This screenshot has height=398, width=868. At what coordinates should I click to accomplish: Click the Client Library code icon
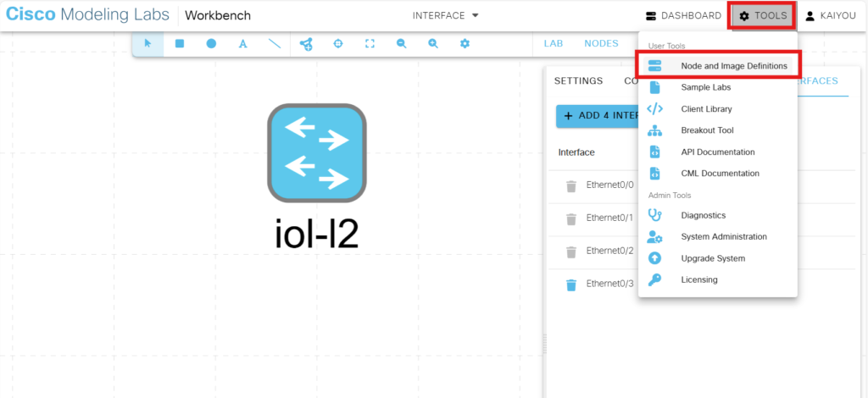(655, 109)
